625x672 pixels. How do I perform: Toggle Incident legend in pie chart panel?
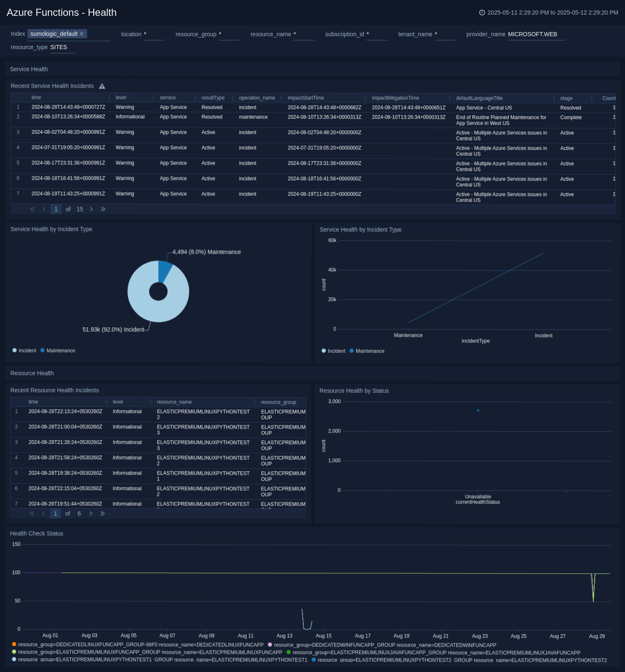click(x=24, y=351)
